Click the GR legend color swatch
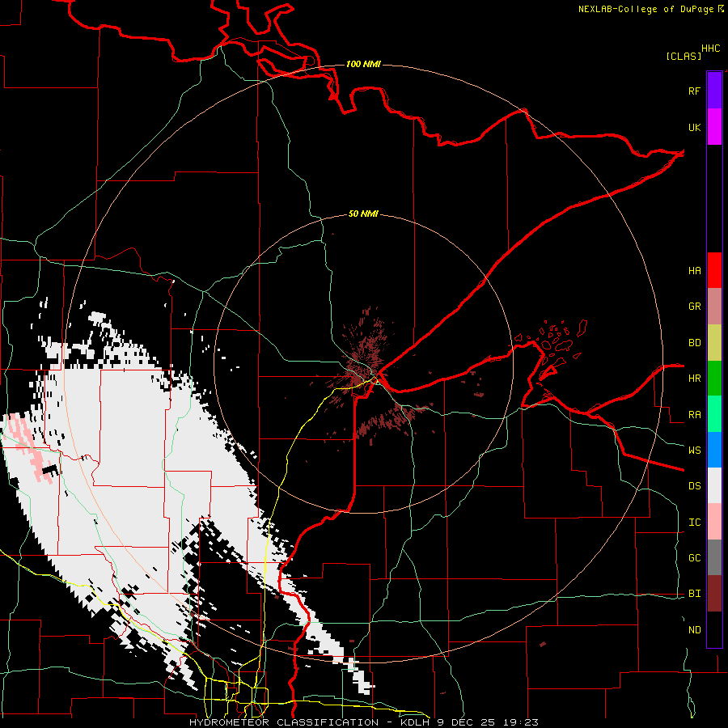The height and width of the screenshot is (728, 728). (714, 306)
